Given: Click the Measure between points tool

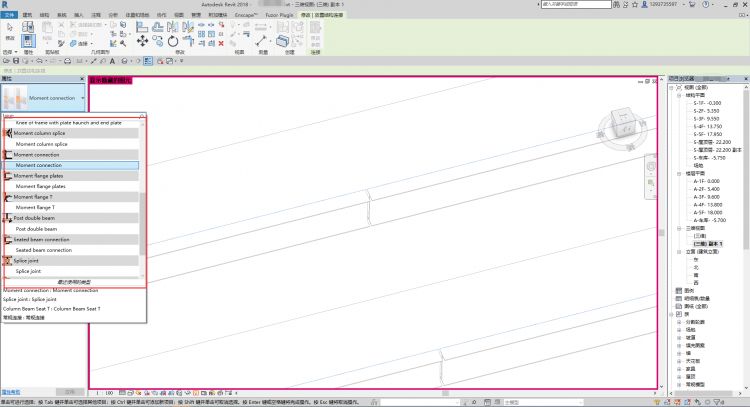Looking at the screenshot, I should [261, 40].
